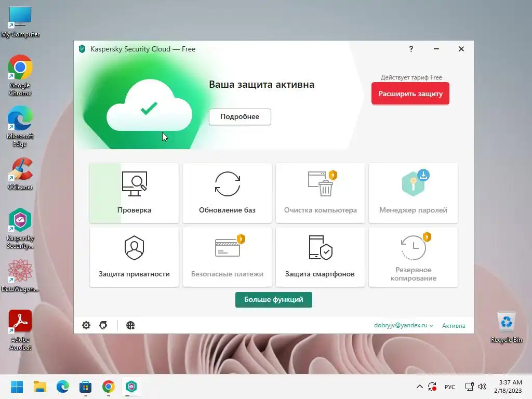Click the Kaspersky shield logo in title bar
Image resolution: width=532 pixels, height=399 pixels.
click(x=82, y=49)
